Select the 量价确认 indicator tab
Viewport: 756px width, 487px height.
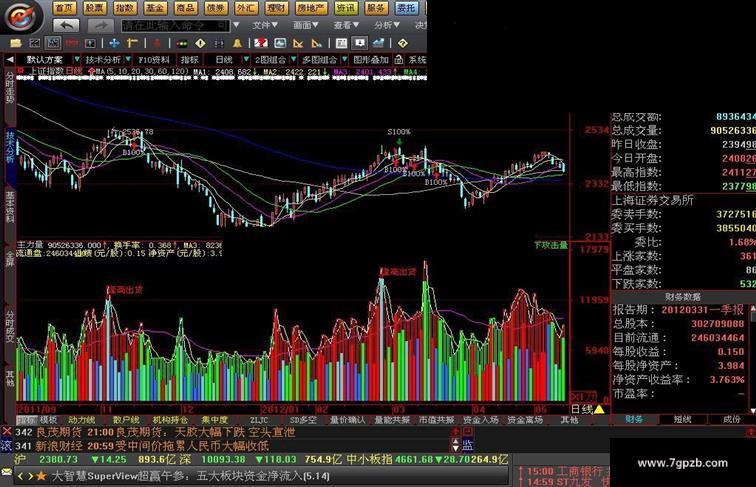click(348, 420)
